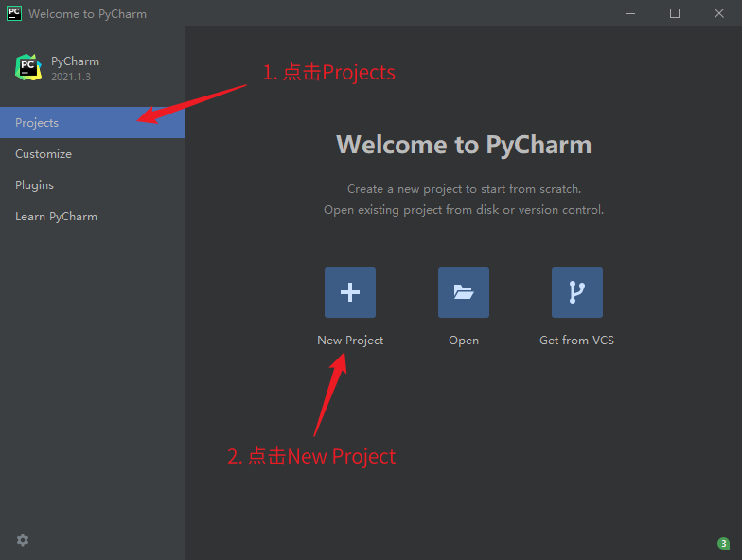742x560 pixels.
Task: Click the Open folder icon button
Action: 463,292
